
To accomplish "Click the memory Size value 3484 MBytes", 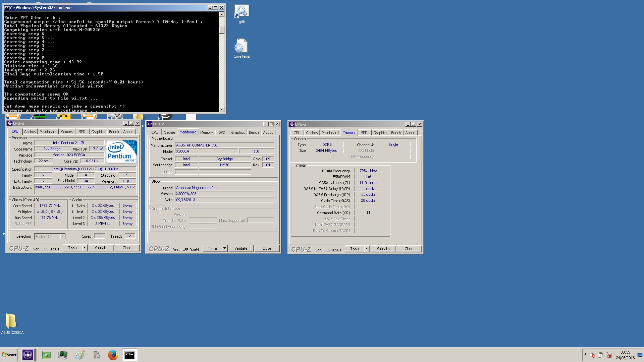I will [x=326, y=150].
